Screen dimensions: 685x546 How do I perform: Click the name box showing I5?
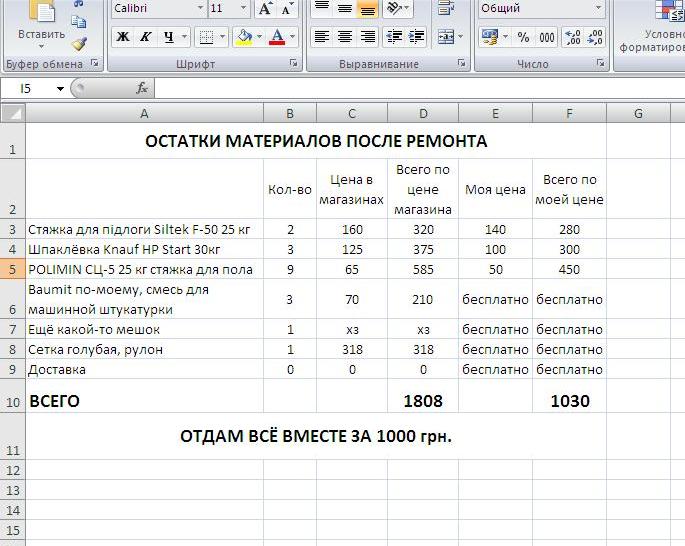coord(27,89)
